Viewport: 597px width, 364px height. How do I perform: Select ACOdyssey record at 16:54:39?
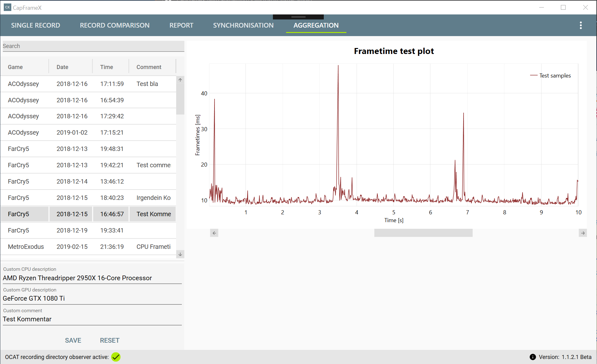88,100
